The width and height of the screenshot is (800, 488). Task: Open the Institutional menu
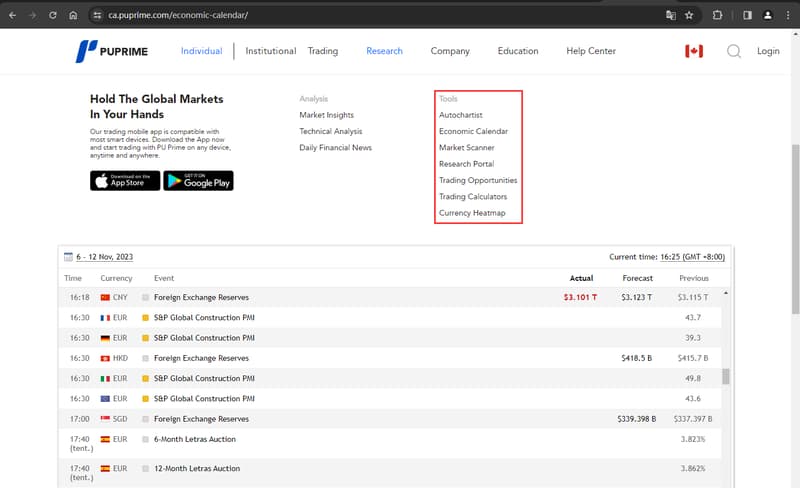(x=270, y=51)
